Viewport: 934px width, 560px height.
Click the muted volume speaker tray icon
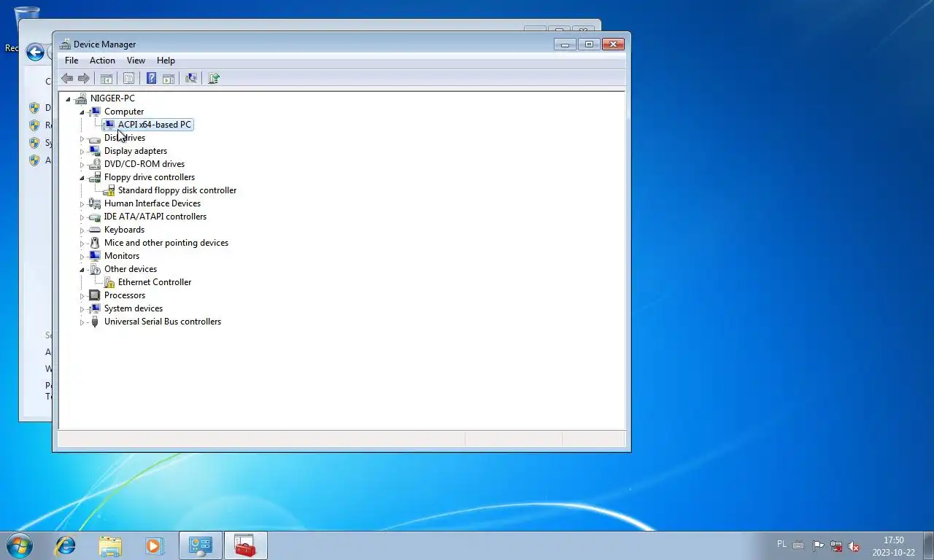(x=854, y=545)
